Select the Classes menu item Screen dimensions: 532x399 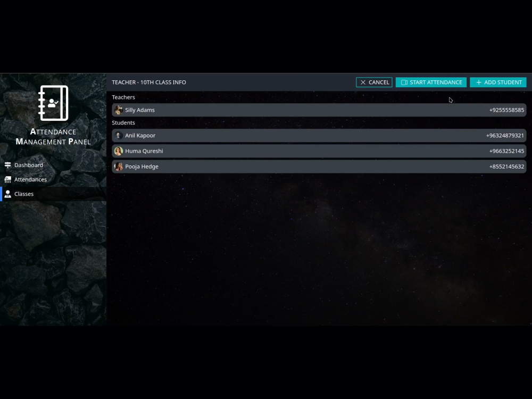[x=53, y=194]
